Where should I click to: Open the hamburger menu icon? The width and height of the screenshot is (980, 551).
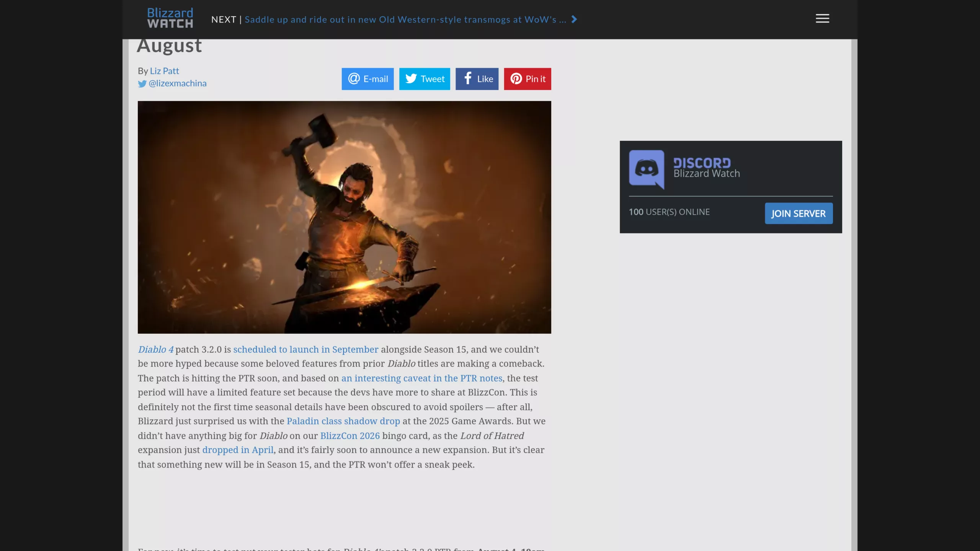point(822,18)
